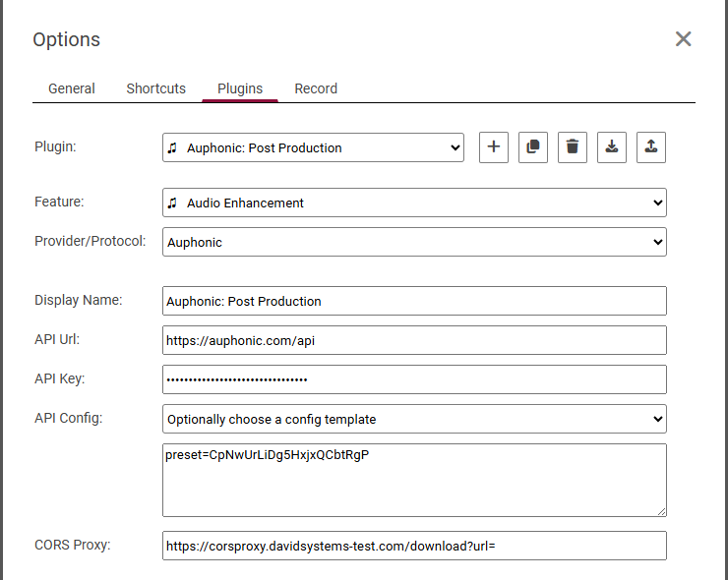Image resolution: width=728 pixels, height=580 pixels.
Task: Export plugin with upload tray icon
Action: pos(651,147)
